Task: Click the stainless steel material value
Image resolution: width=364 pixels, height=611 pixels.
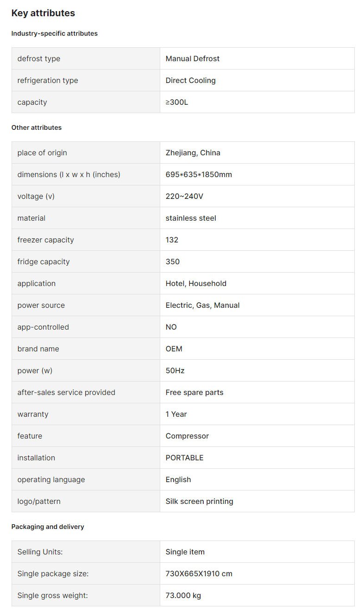Action: 191,218
